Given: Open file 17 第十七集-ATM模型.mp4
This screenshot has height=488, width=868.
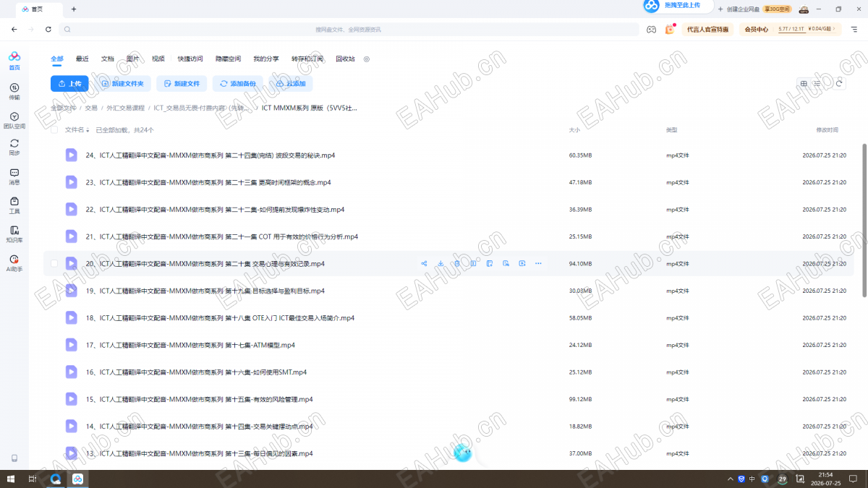Looking at the screenshot, I should 190,345.
